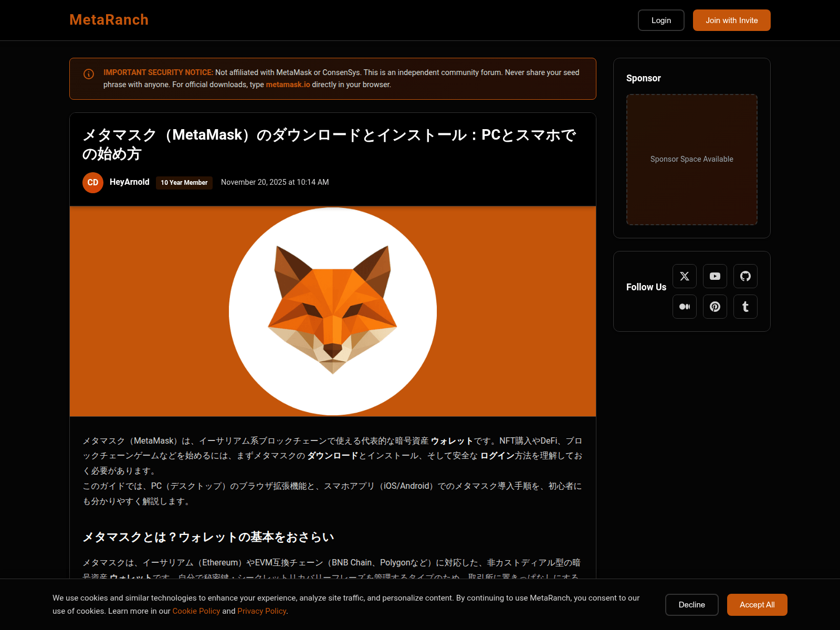Screen dimensions: 840x630
Task: Click the Sponsor Space Available box
Action: 692,160
